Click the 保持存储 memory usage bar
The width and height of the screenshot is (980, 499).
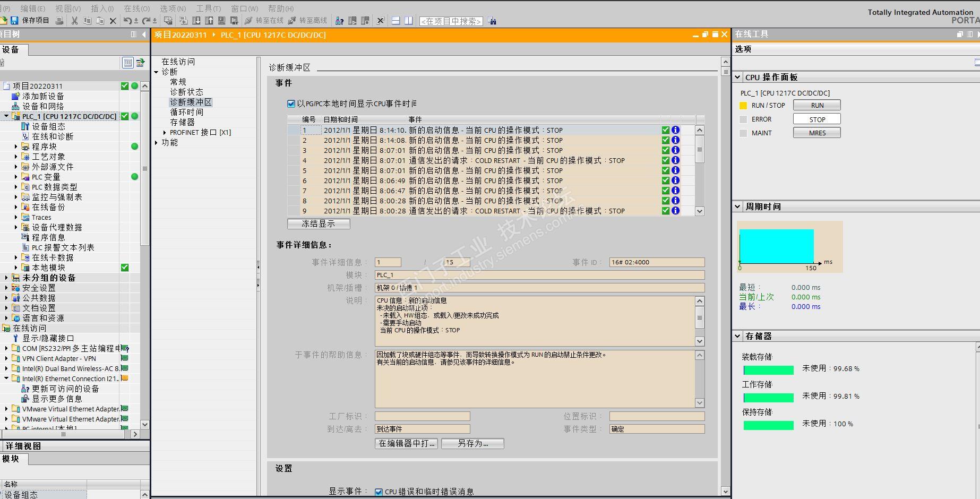pos(769,425)
